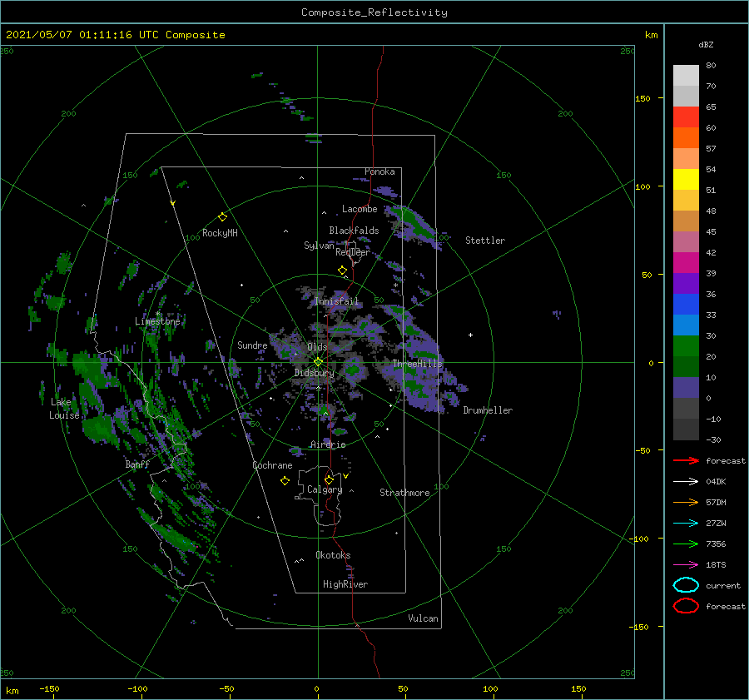This screenshot has height=700, width=749.
Task: Click the Olds label
Action: [x=317, y=347]
